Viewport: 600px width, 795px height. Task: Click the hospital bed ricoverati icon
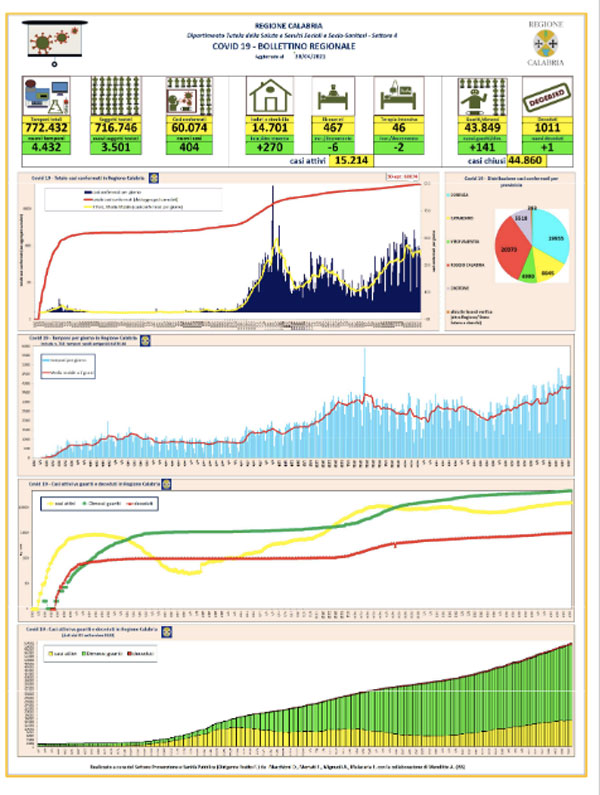[333, 96]
